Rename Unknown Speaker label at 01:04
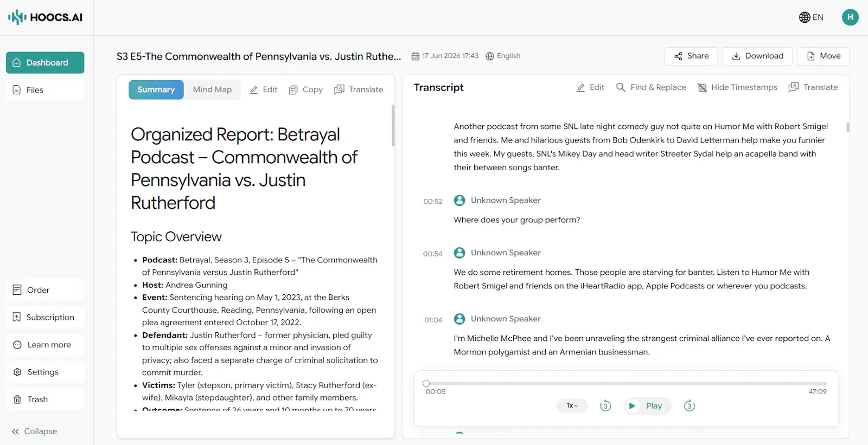This screenshot has height=445, width=868. point(506,319)
